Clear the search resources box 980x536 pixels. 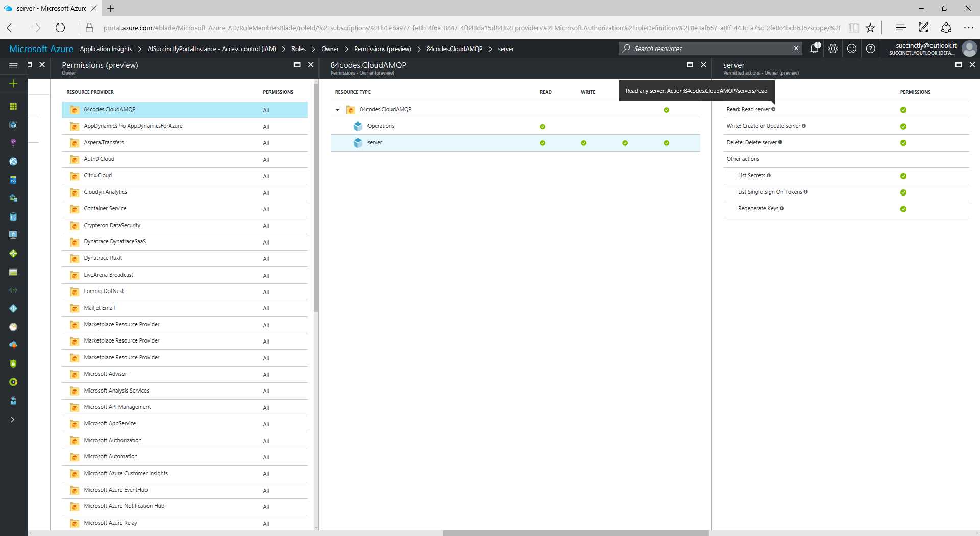[796, 48]
